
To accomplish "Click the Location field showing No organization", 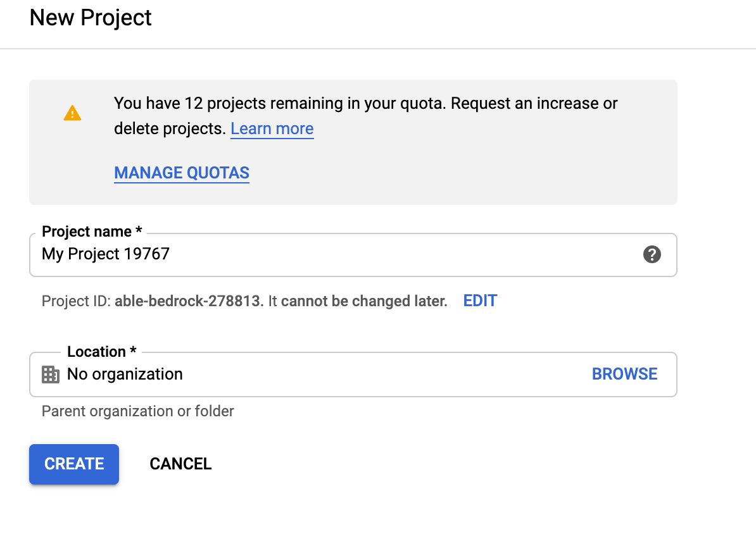I will tap(317, 375).
